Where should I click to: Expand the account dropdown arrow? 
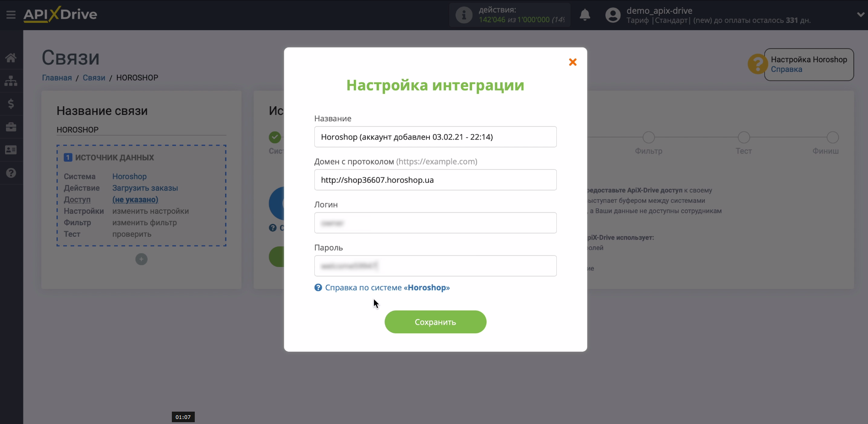click(860, 15)
